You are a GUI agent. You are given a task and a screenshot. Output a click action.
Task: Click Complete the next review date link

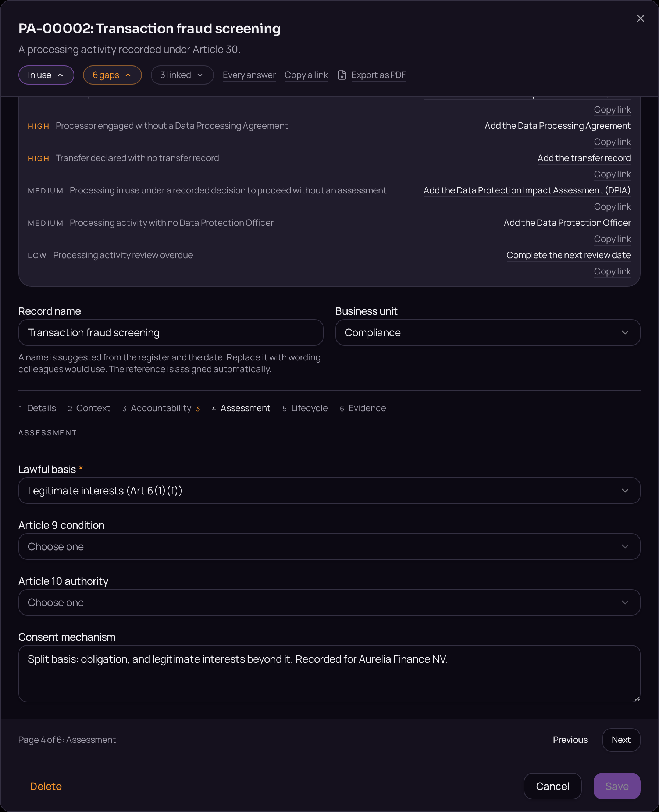569,255
